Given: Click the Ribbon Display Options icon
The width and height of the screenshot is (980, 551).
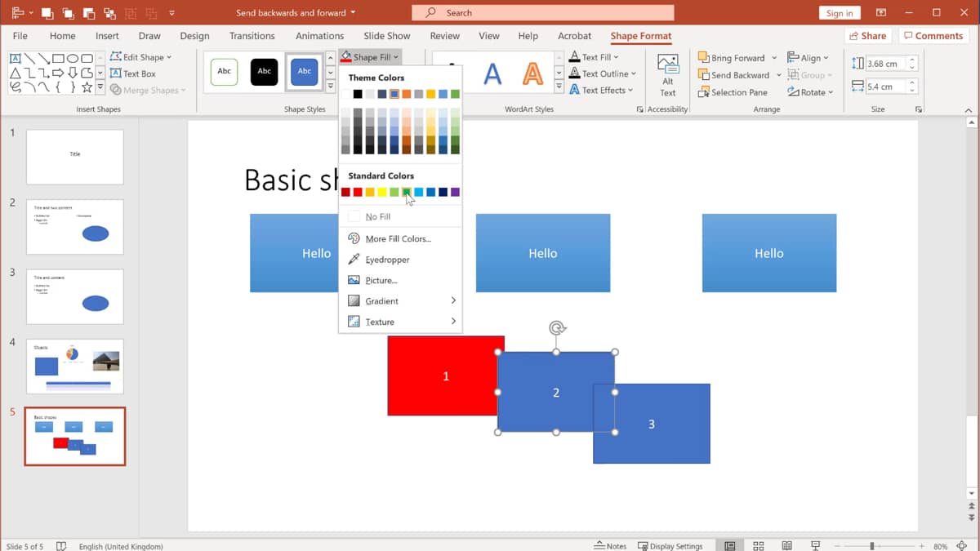Looking at the screenshot, I should (x=881, y=12).
